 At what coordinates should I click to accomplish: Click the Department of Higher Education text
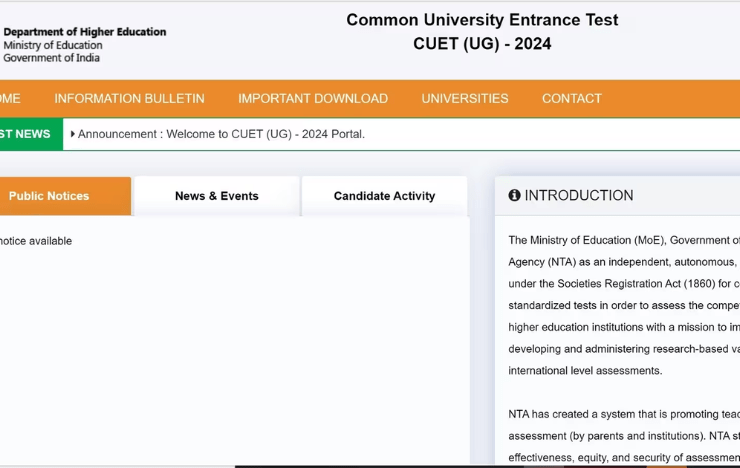coord(85,32)
